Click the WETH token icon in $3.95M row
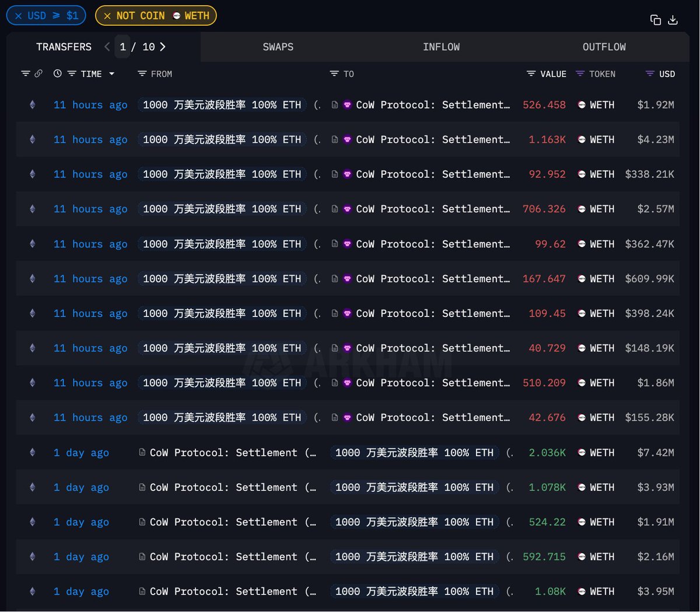Screen dimensions: 700x612 click(x=582, y=592)
